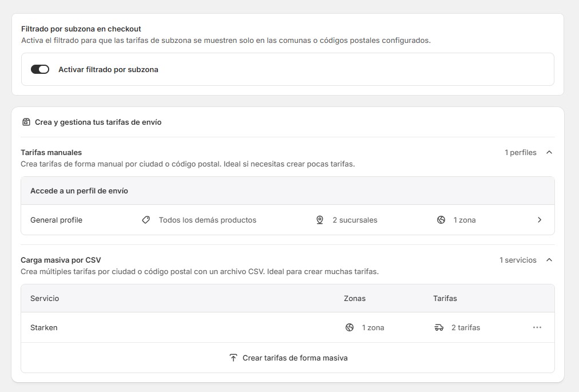Click the shipping rates calendar icon
The width and height of the screenshot is (579, 392).
click(26, 122)
